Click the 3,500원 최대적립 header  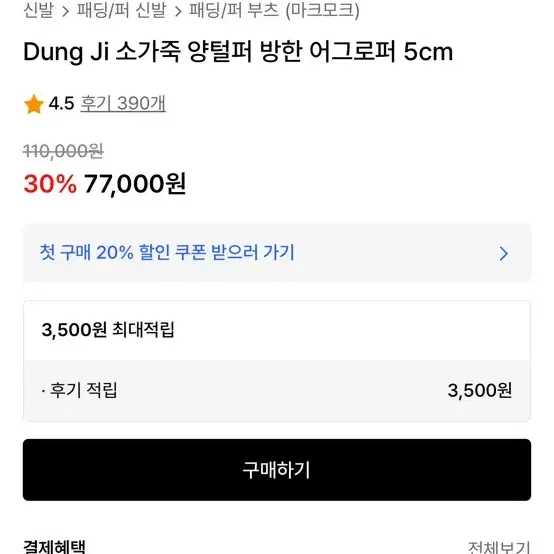tap(108, 330)
